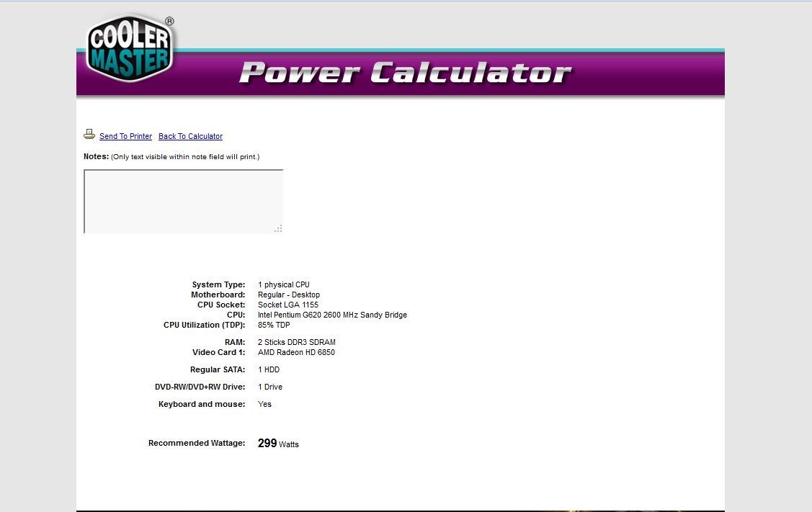The height and width of the screenshot is (512, 812).
Task: Click the printer icon
Action: coord(89,135)
